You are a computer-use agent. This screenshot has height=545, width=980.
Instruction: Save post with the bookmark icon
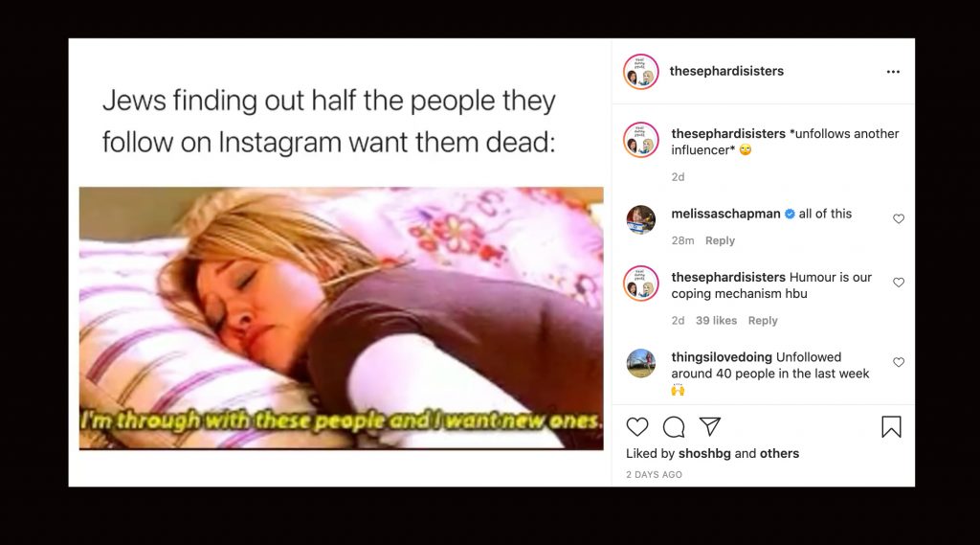891,427
